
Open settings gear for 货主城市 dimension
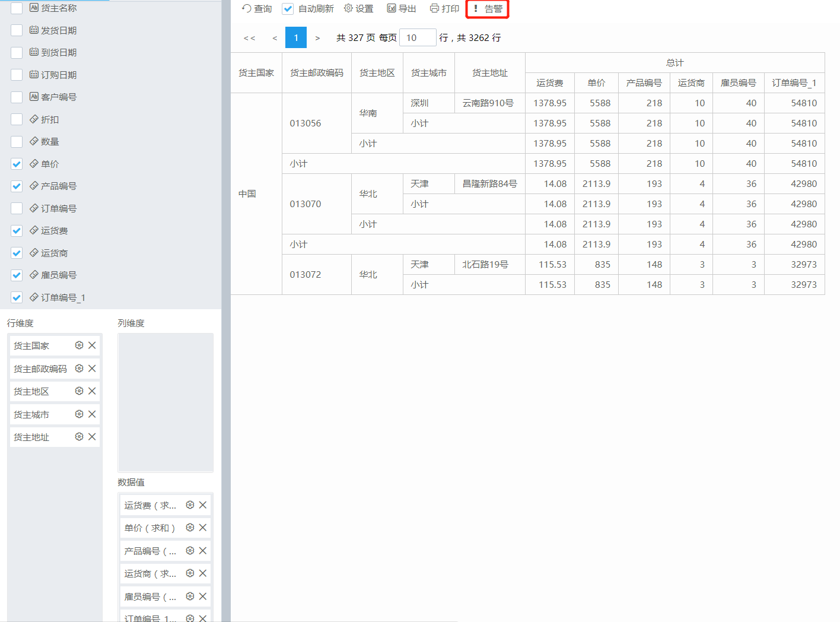tap(79, 414)
